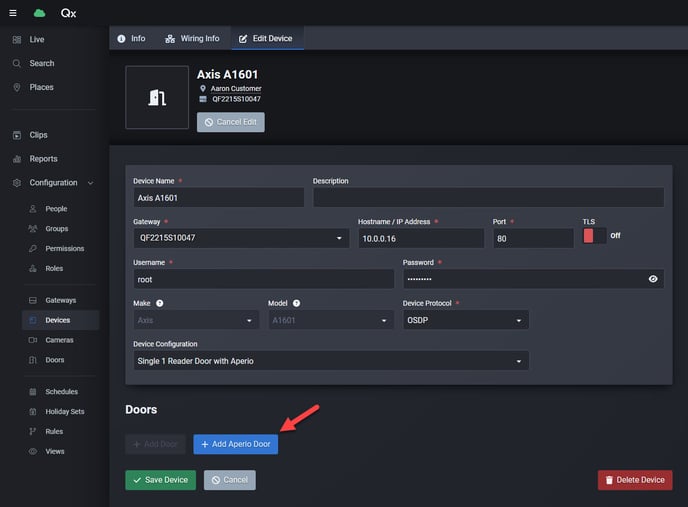This screenshot has height=507, width=688.
Task: Click the Make help question-mark icon
Action: (160, 303)
